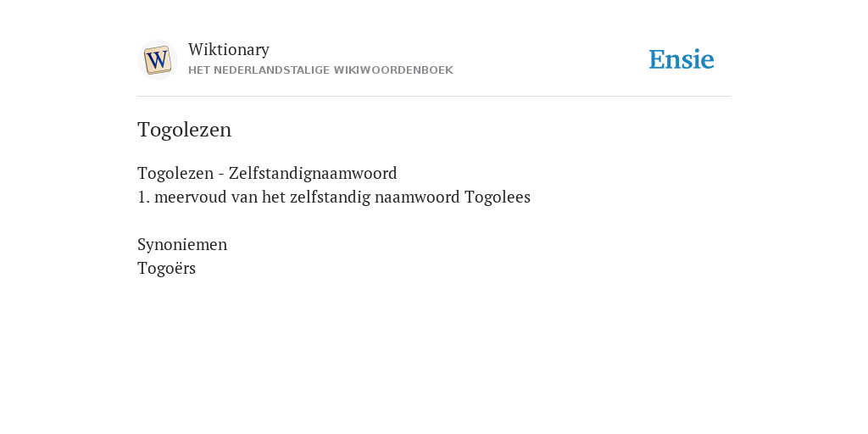Click the hyphen between Togolezen and Zelfstandignaamwoord

click(221, 175)
